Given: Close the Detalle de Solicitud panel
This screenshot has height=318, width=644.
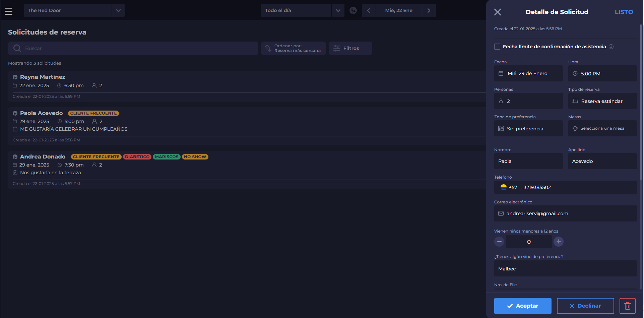Looking at the screenshot, I should 498,12.
